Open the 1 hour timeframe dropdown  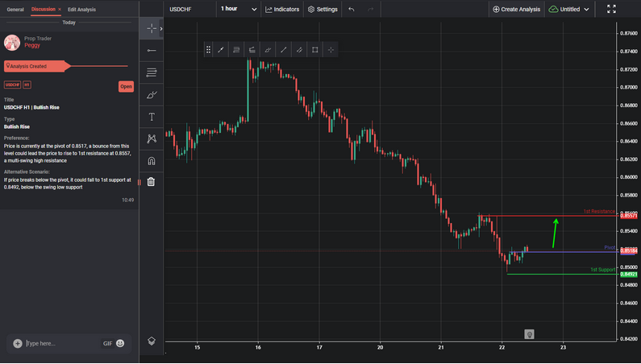239,9
